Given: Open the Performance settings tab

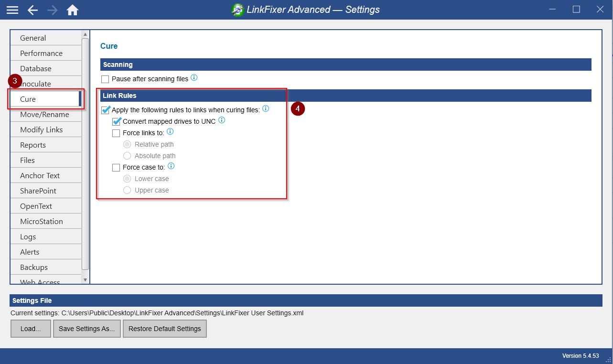Looking at the screenshot, I should click(46, 53).
